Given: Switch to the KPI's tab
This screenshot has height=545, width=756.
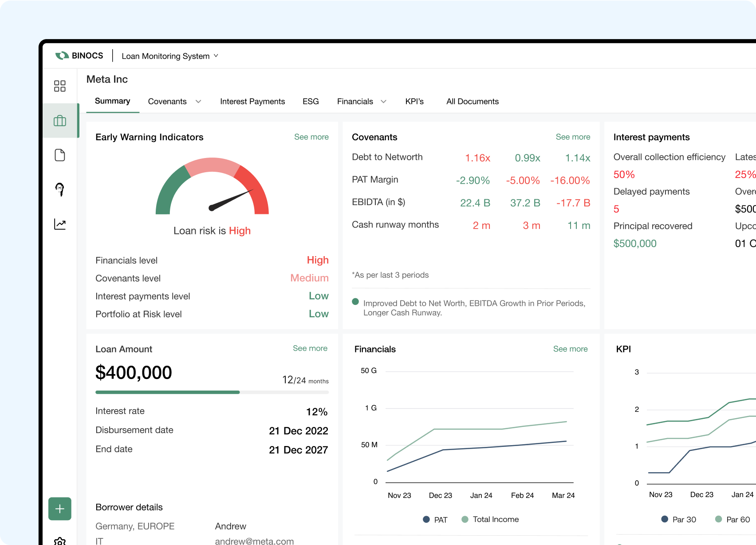Looking at the screenshot, I should point(414,102).
